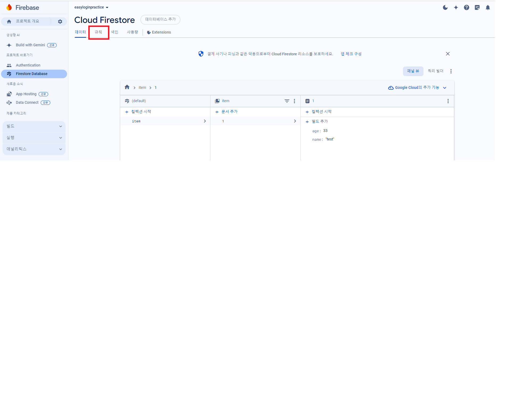Open the help question mark icon
The height and width of the screenshot is (399, 532).
[x=467, y=7]
